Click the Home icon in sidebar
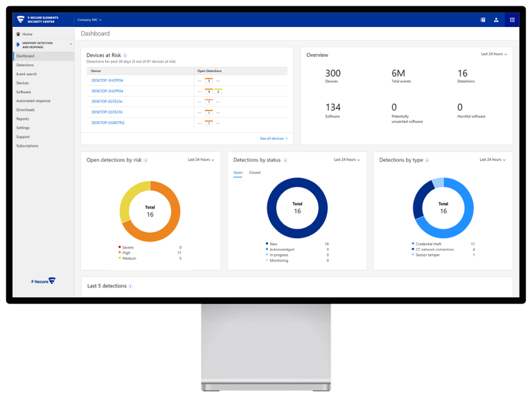532x401 pixels. 19,34
